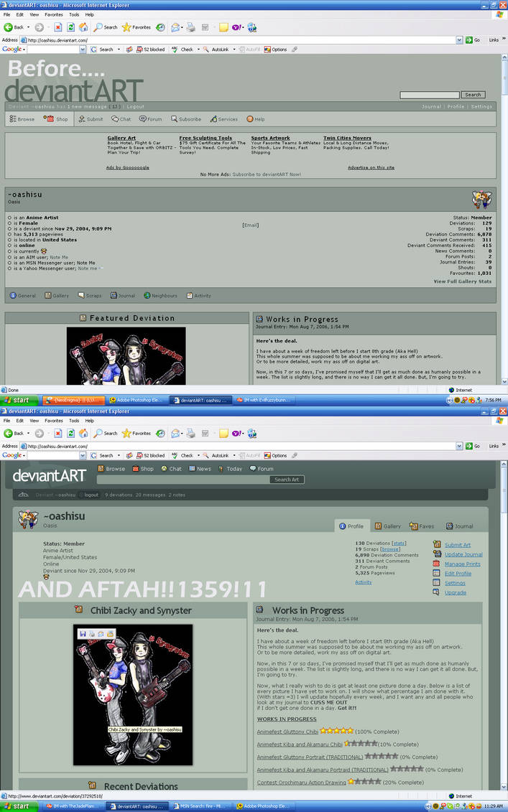
Task: Click search field in old deviantART header
Action: [x=429, y=95]
